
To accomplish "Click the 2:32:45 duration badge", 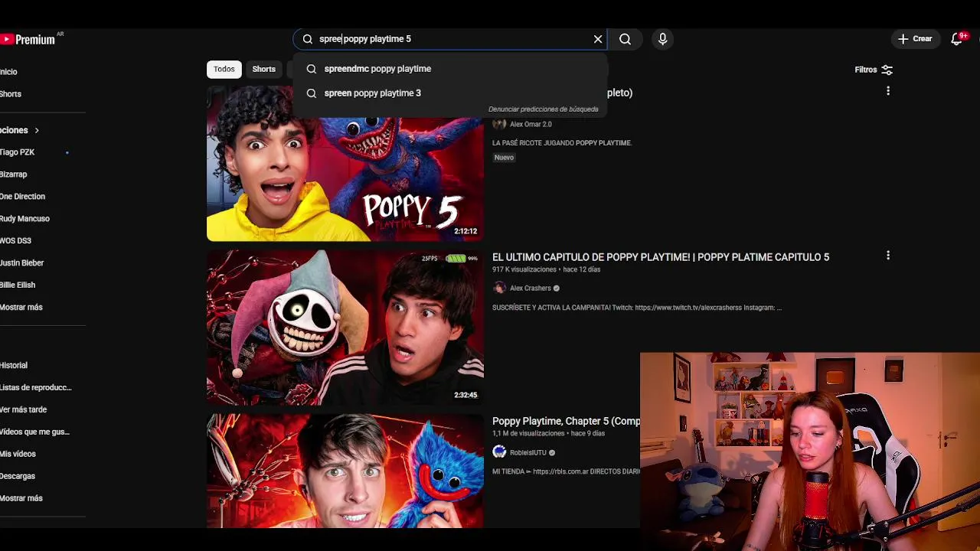I will pyautogui.click(x=465, y=396).
